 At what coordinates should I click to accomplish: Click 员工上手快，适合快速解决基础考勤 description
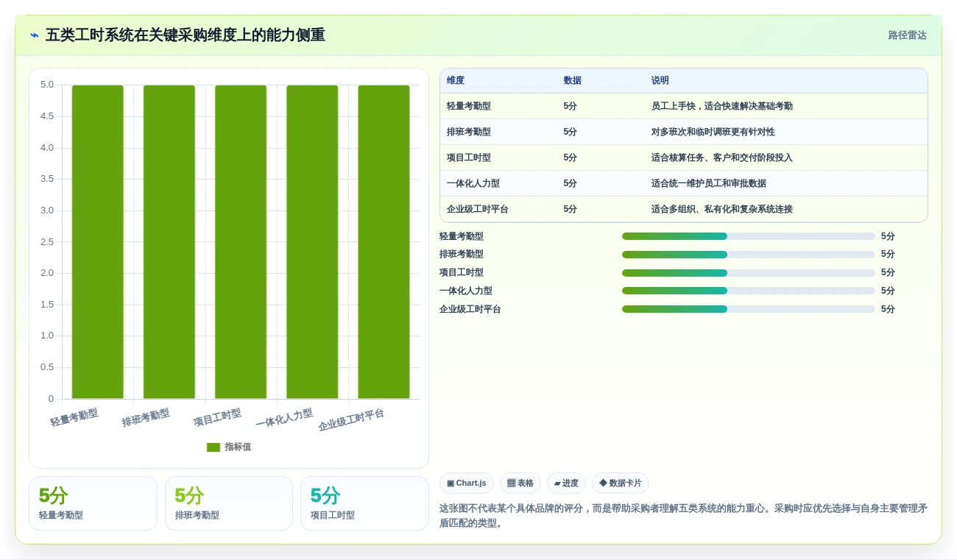[722, 106]
